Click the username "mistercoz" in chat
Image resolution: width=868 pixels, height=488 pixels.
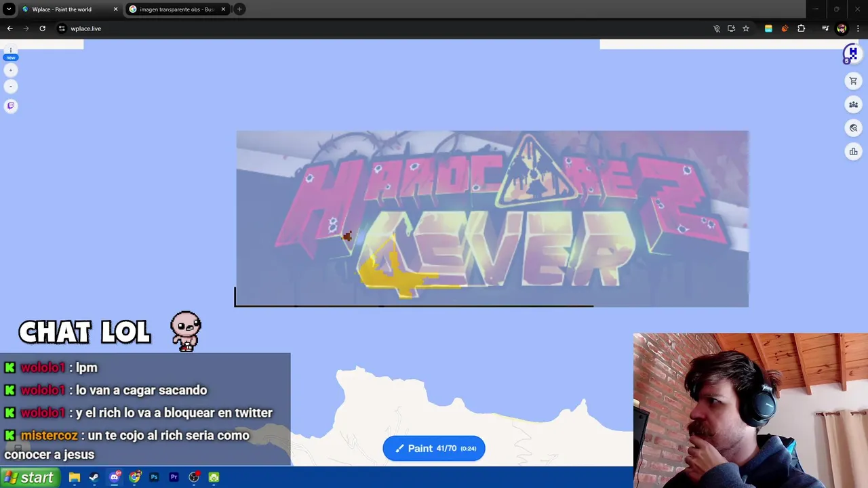point(49,436)
